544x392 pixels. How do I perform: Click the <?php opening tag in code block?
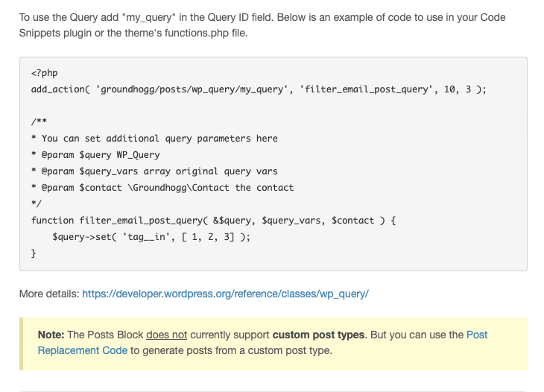(x=44, y=73)
